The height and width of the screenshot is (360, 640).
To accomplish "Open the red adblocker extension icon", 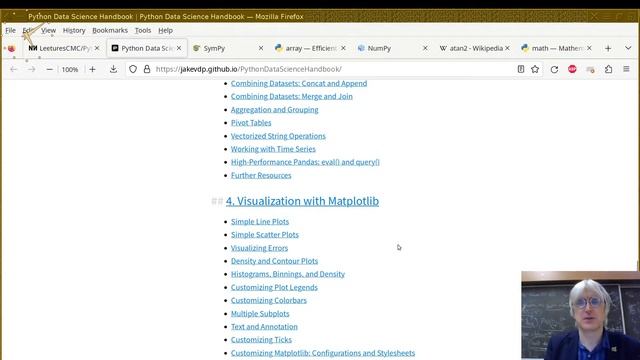I will [572, 69].
